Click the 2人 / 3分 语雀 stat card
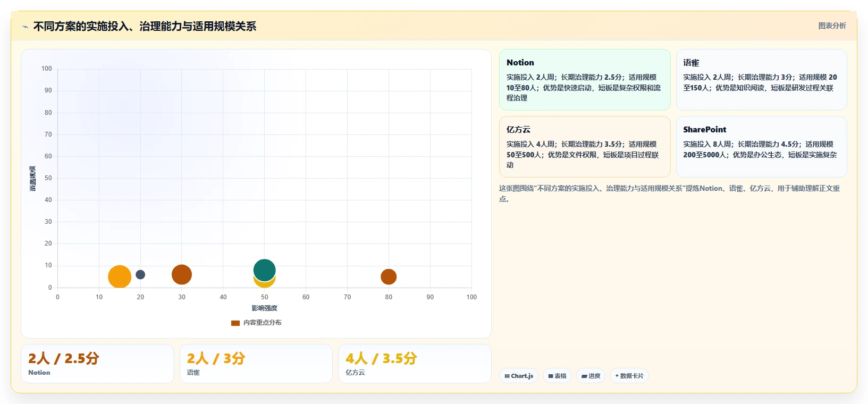Screen dimensions: 868x404 [x=256, y=364]
